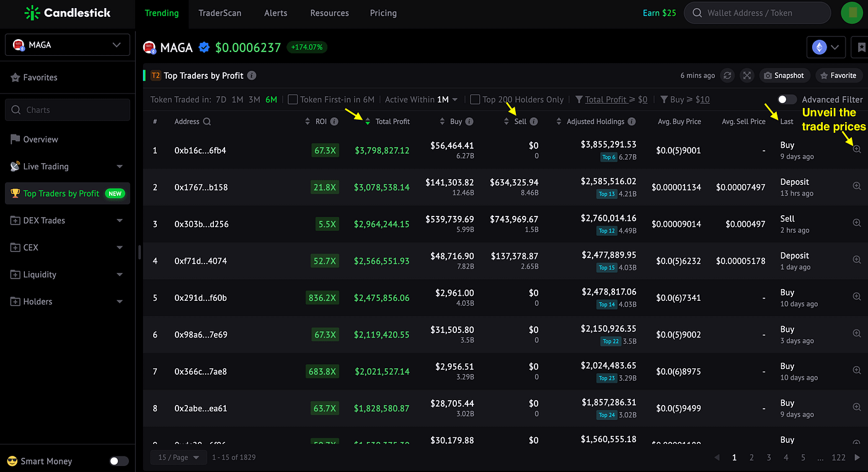
Task: Select the 6M traded period
Action: (271, 99)
